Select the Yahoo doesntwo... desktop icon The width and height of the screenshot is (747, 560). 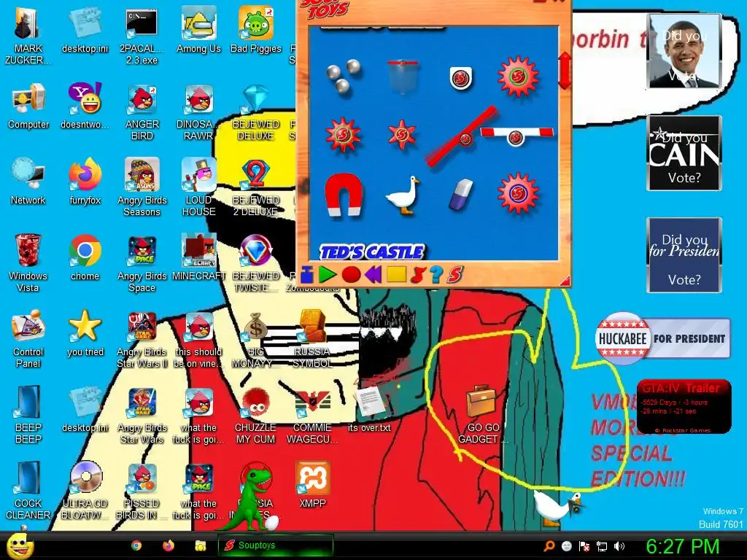click(85, 106)
